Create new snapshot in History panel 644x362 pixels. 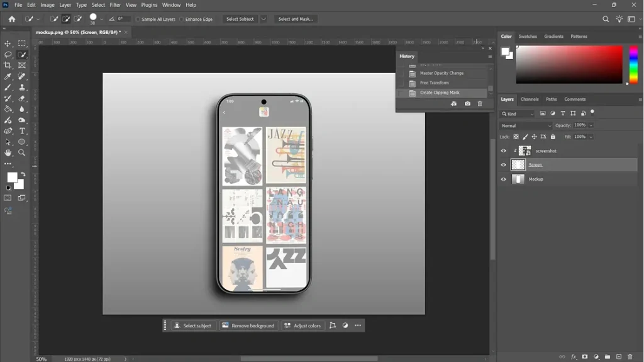[467, 104]
